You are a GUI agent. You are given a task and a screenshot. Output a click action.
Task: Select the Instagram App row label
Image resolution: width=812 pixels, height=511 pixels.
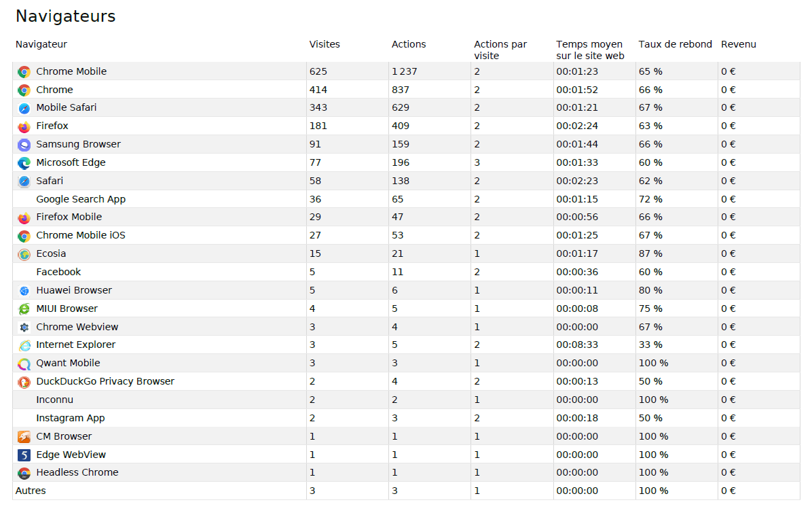[x=71, y=418]
